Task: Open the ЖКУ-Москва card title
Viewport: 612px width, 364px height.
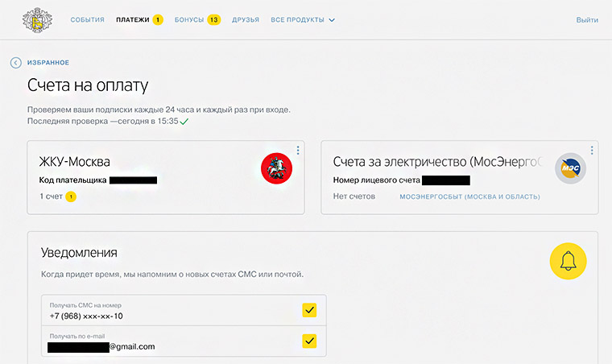Action: click(75, 162)
